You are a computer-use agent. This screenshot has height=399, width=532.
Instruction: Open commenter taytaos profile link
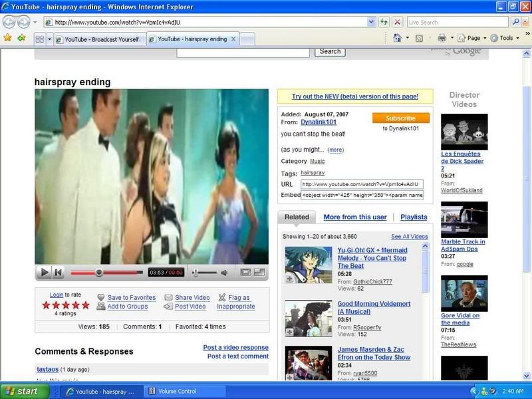coord(47,369)
